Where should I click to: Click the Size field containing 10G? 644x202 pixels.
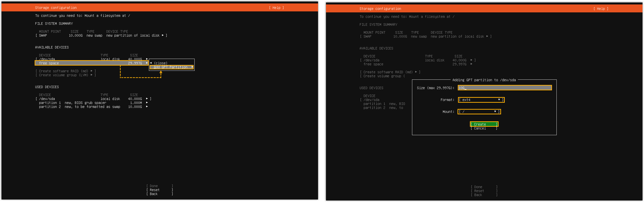(x=505, y=88)
